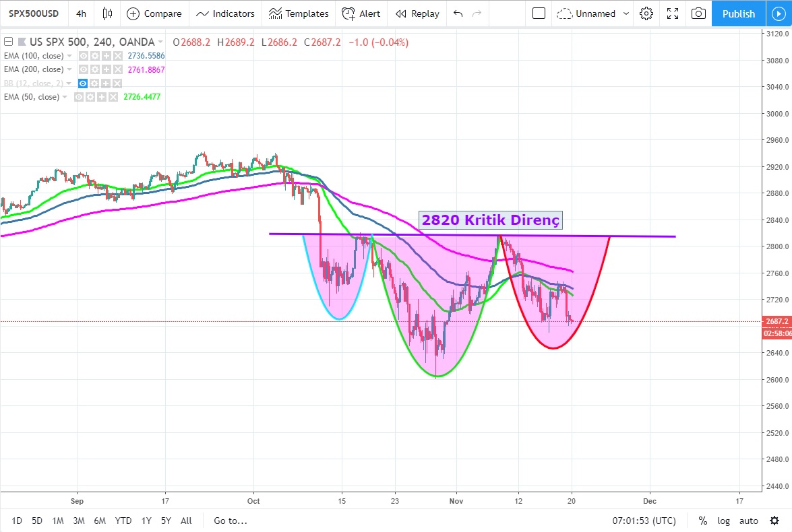Screen dimensions: 792x532
Task: Click EMA 100 value 2736.5586
Action: [146, 56]
